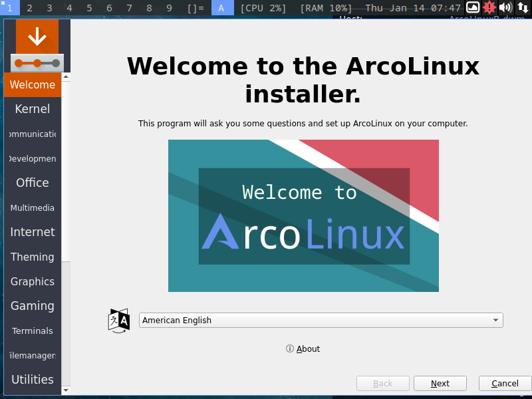Switch to workspace tag 9
This screenshot has height=399, width=532.
(x=169, y=8)
